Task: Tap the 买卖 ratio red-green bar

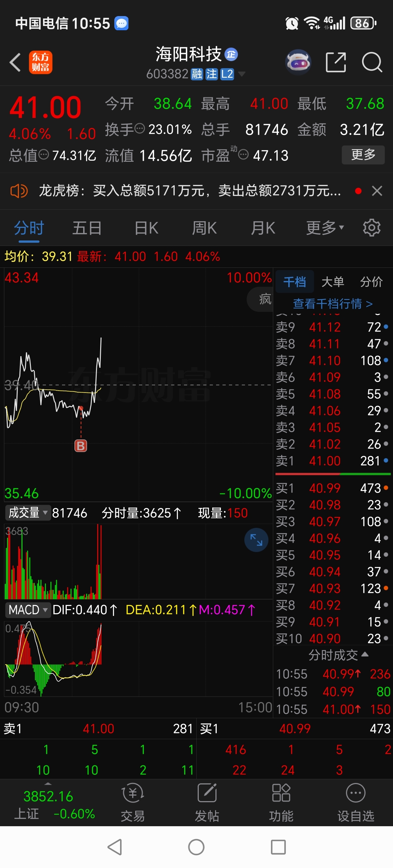Action: (x=333, y=474)
